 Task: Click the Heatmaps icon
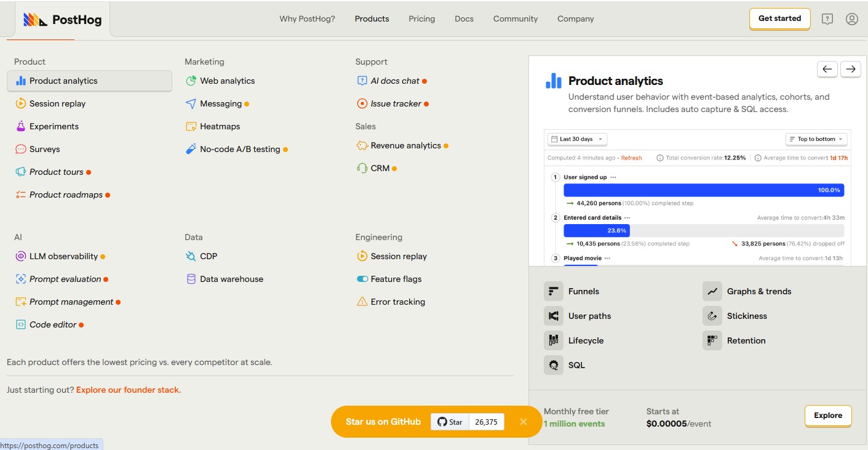[x=191, y=126]
